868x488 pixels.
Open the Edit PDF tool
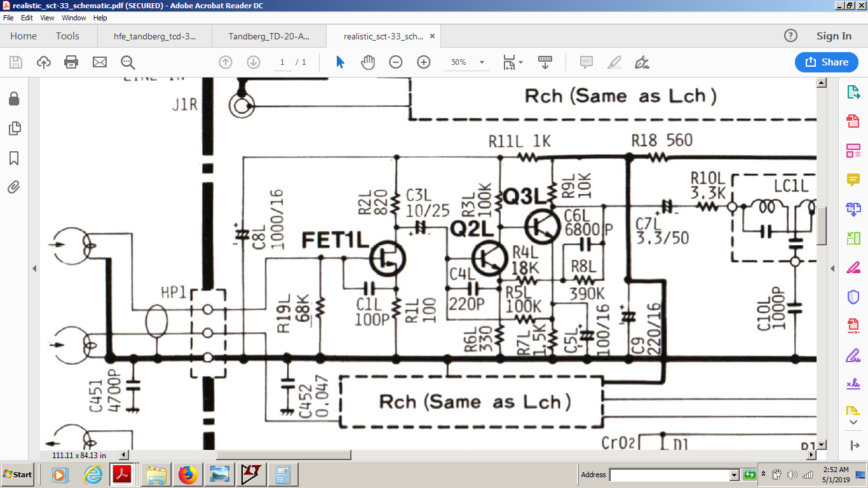click(853, 151)
